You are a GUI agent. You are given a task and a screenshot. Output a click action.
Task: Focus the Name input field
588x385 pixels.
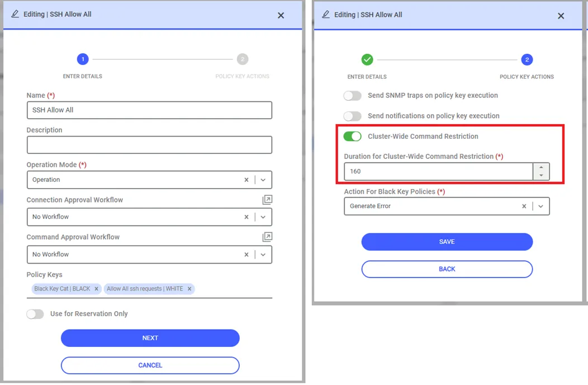pos(149,110)
